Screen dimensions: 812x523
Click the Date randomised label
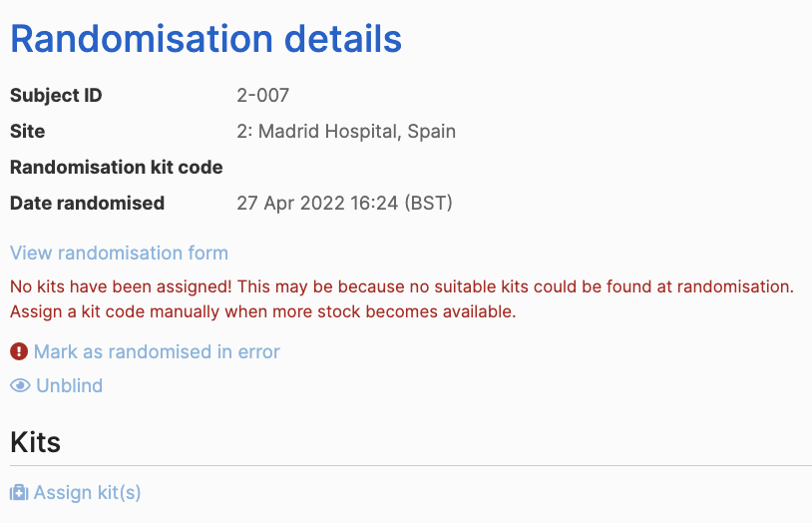point(87,204)
